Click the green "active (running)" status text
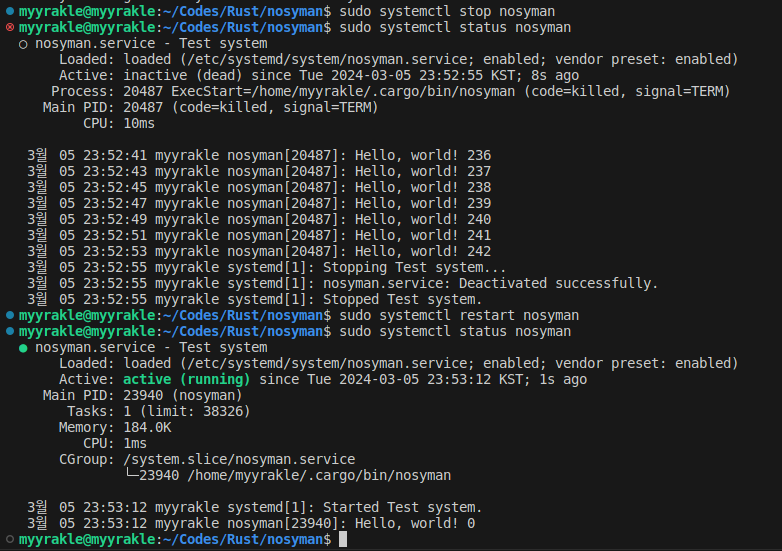The height and width of the screenshot is (551, 782). 186,379
